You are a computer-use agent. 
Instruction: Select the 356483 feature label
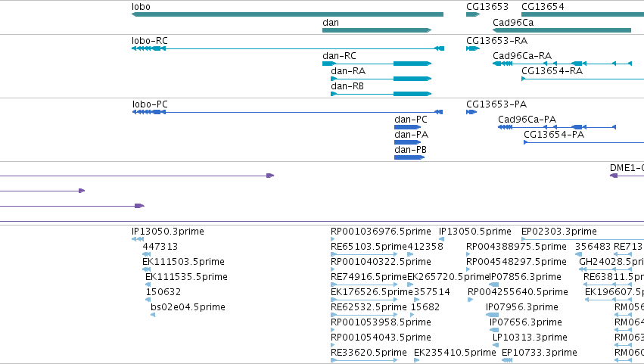(593, 247)
